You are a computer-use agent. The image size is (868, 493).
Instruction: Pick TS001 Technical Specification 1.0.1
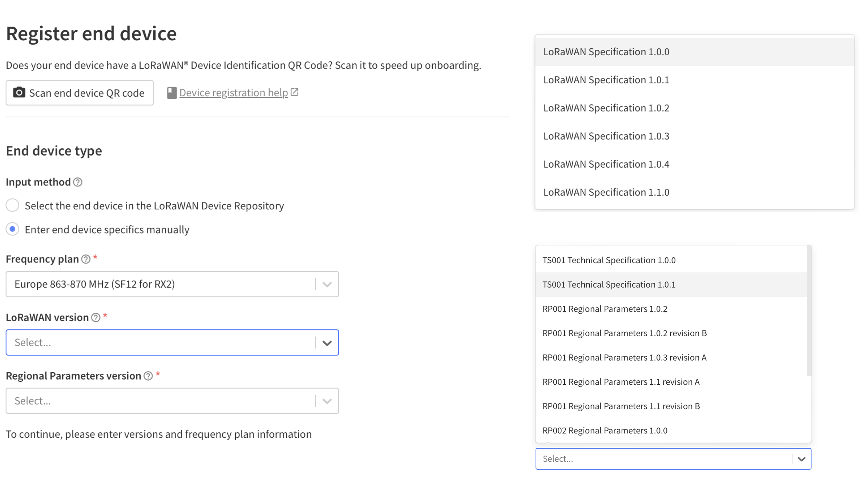609,284
